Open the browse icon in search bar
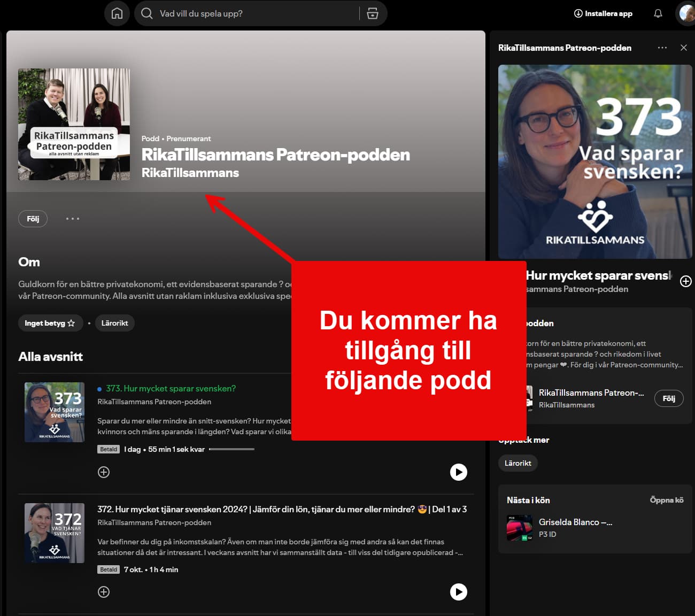The width and height of the screenshot is (695, 616). [373, 13]
